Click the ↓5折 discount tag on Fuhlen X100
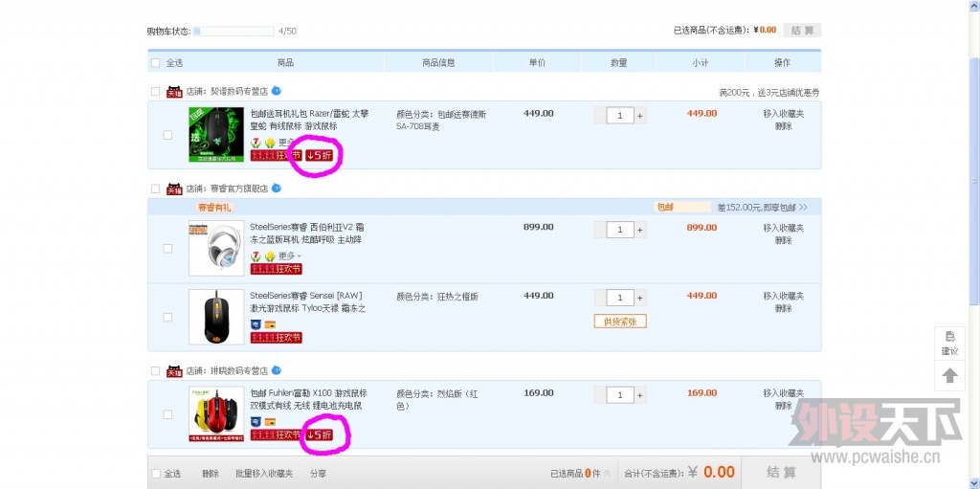980x489 pixels. [x=319, y=434]
